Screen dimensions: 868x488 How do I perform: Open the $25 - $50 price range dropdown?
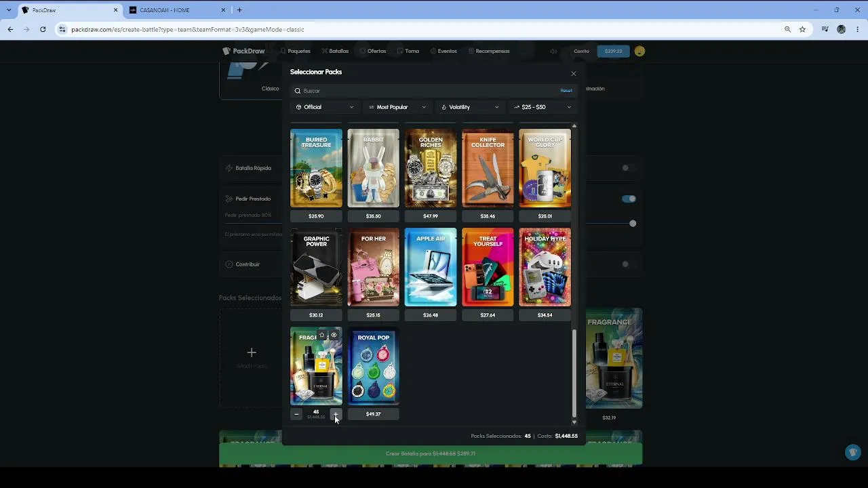point(542,107)
